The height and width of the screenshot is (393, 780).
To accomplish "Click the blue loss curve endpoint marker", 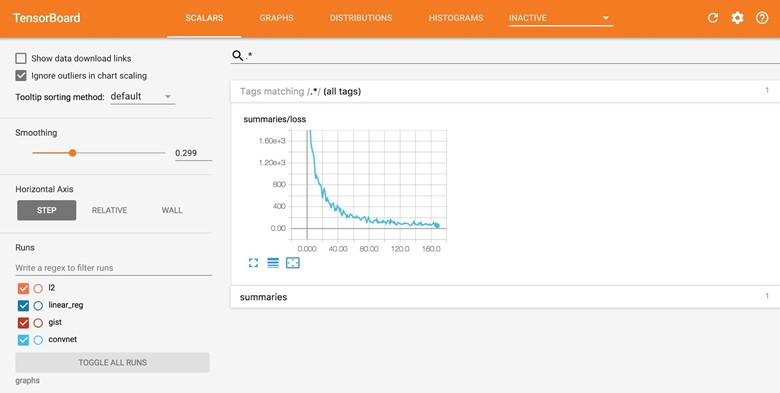I will click(437, 225).
